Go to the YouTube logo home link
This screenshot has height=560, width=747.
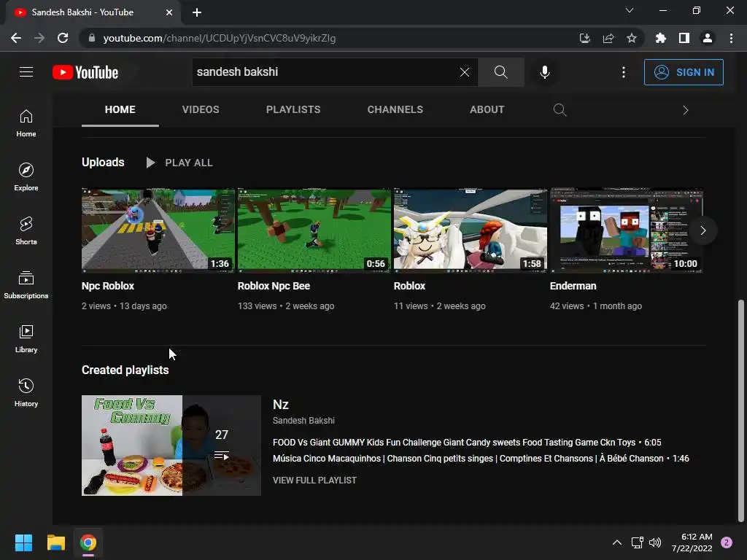(x=85, y=72)
